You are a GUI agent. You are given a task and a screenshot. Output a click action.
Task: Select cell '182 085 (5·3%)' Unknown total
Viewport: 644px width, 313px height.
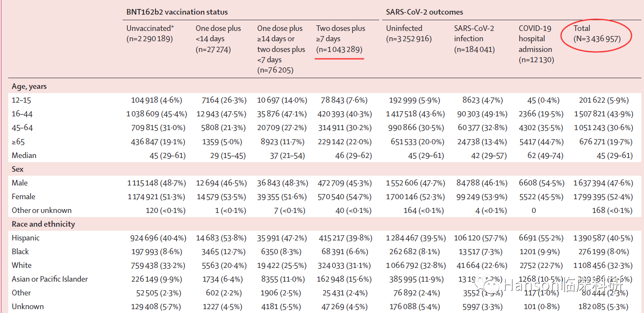(604, 307)
